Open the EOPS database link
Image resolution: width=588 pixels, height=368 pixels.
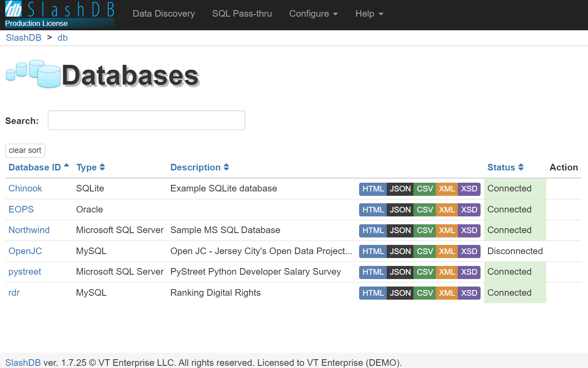[x=21, y=209]
